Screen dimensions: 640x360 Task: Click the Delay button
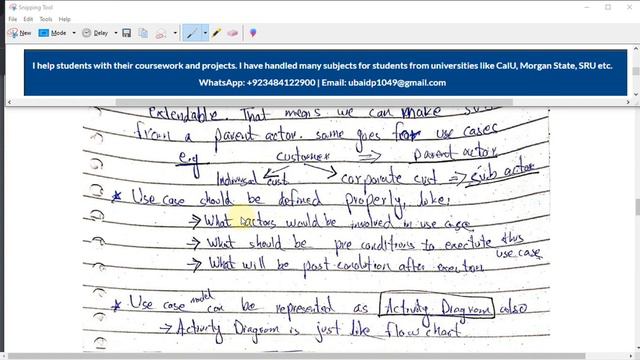pyautogui.click(x=95, y=33)
